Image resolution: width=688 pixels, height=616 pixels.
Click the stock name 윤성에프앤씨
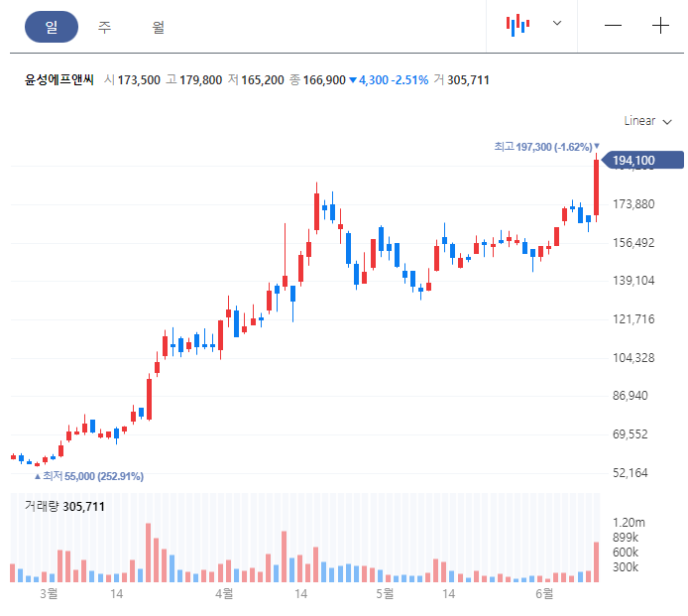59,80
